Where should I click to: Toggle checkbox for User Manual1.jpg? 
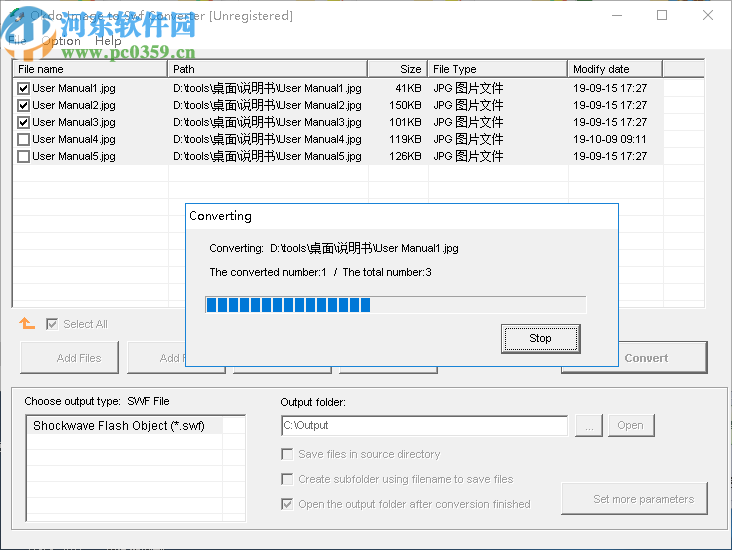[23, 88]
